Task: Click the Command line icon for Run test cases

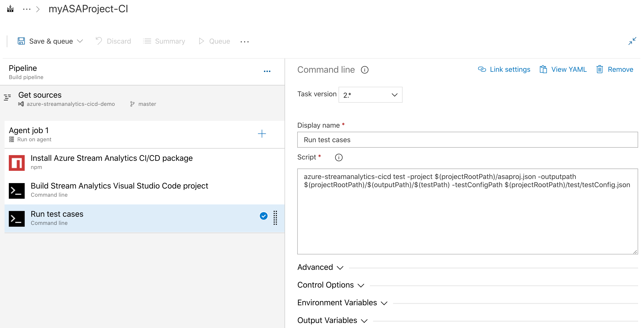Action: coord(16,217)
